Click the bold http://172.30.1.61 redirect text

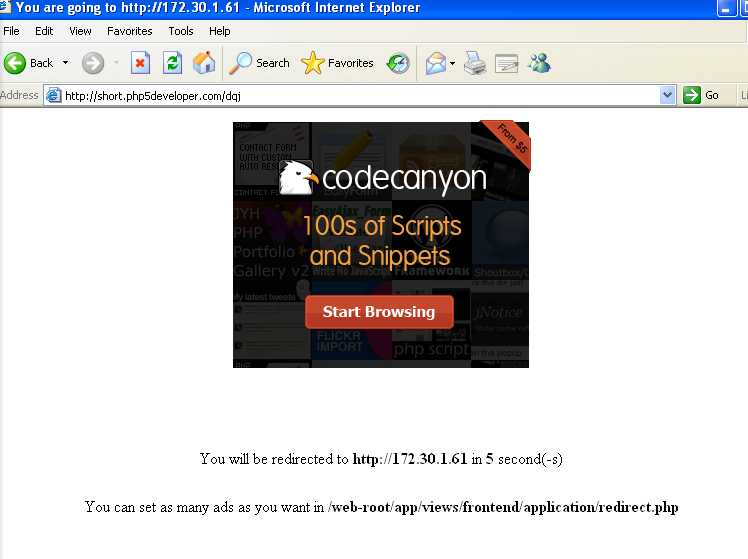tap(410, 459)
